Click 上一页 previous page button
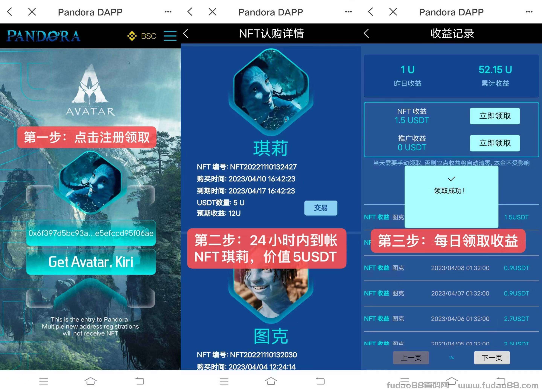 pos(411,357)
